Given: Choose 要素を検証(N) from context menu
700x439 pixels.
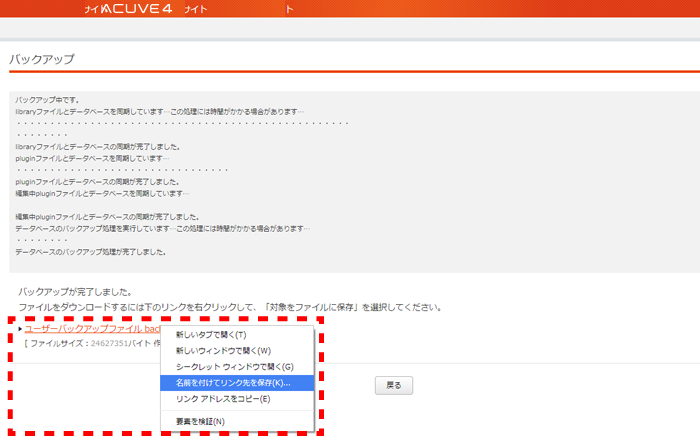Looking at the screenshot, I should click(x=237, y=421).
